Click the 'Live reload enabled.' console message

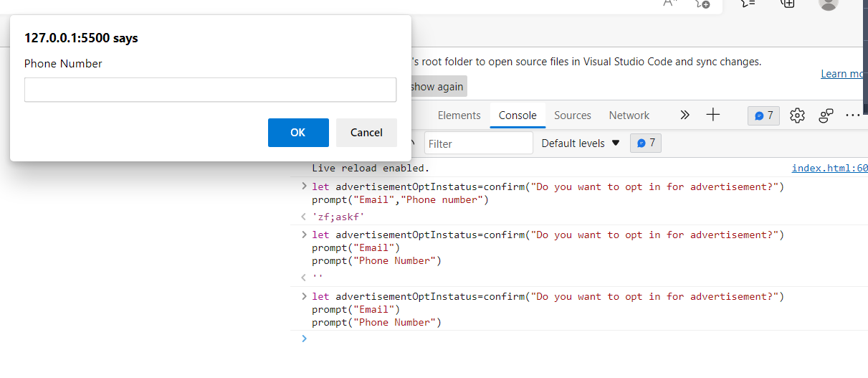(x=370, y=169)
